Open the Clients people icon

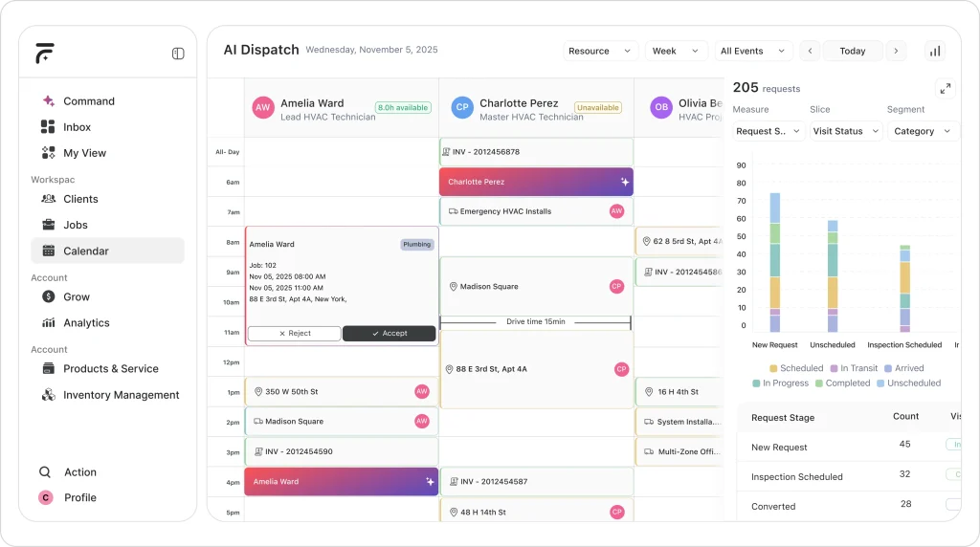pyautogui.click(x=48, y=199)
